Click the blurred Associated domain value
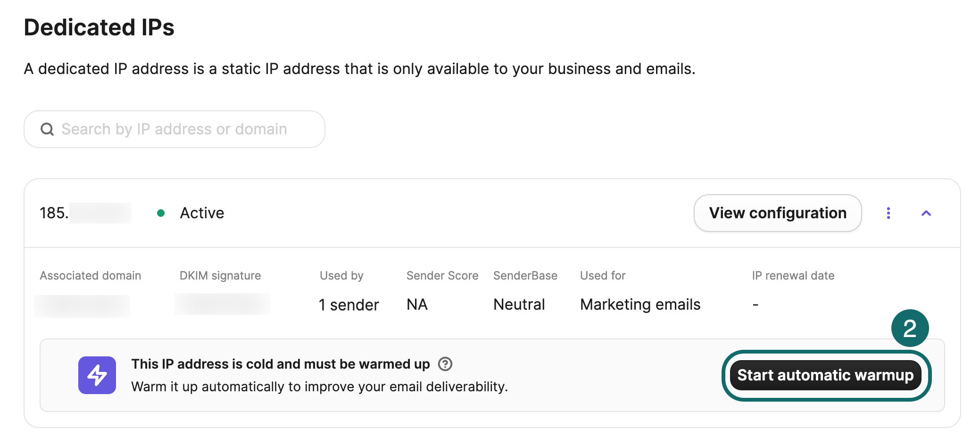 [82, 305]
